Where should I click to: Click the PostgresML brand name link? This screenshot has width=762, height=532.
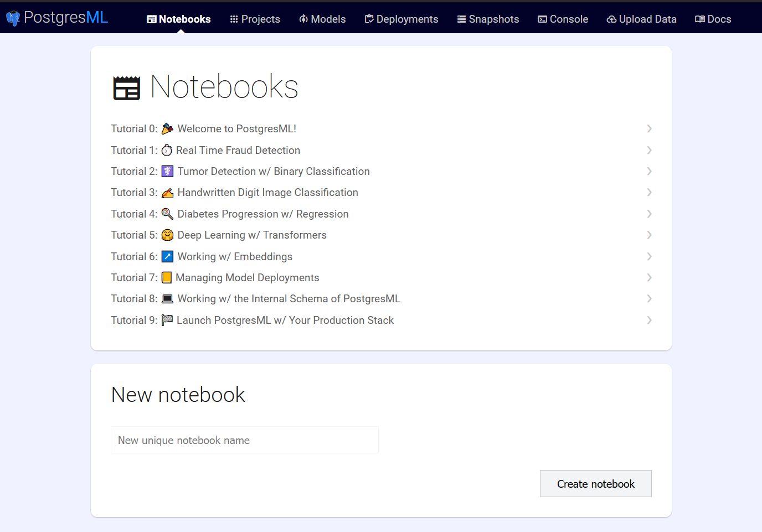[x=66, y=18]
